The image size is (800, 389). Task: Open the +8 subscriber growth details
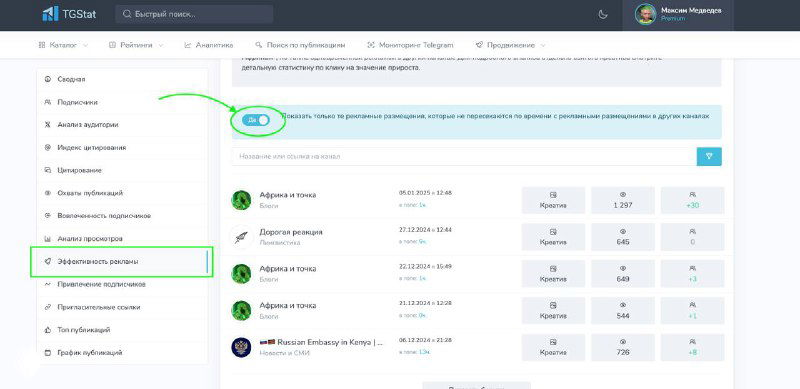[x=692, y=347]
